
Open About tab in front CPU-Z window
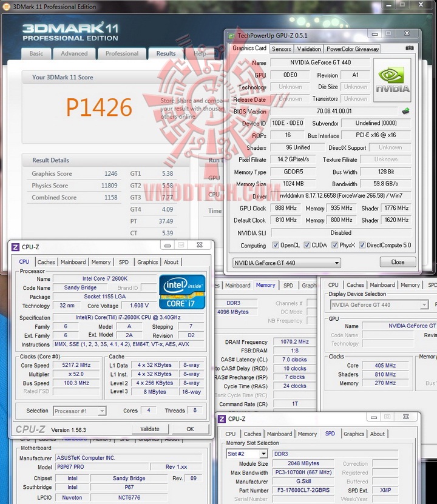pos(171,262)
